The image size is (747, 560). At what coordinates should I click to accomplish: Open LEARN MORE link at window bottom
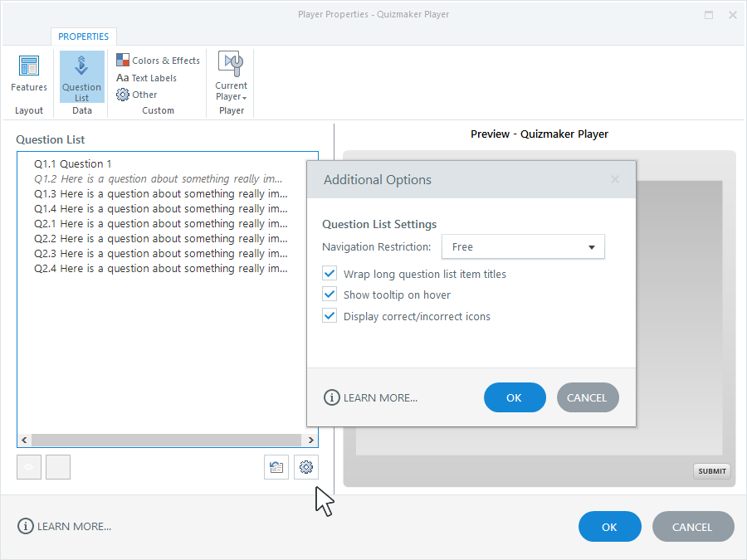point(64,526)
